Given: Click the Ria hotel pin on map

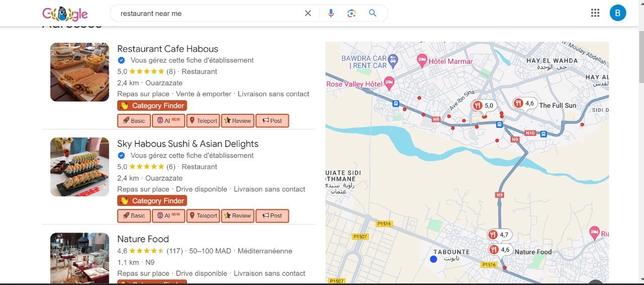Looking at the screenshot, I should coord(595,233).
